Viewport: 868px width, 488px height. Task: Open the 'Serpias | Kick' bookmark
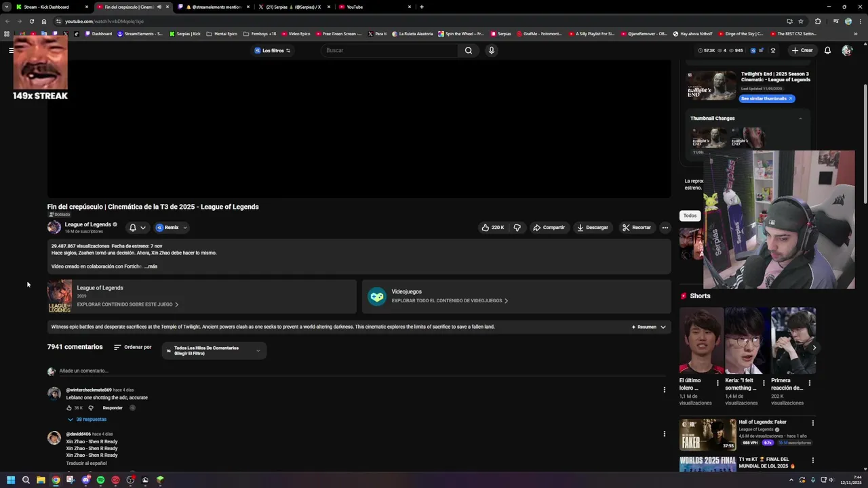[185, 34]
